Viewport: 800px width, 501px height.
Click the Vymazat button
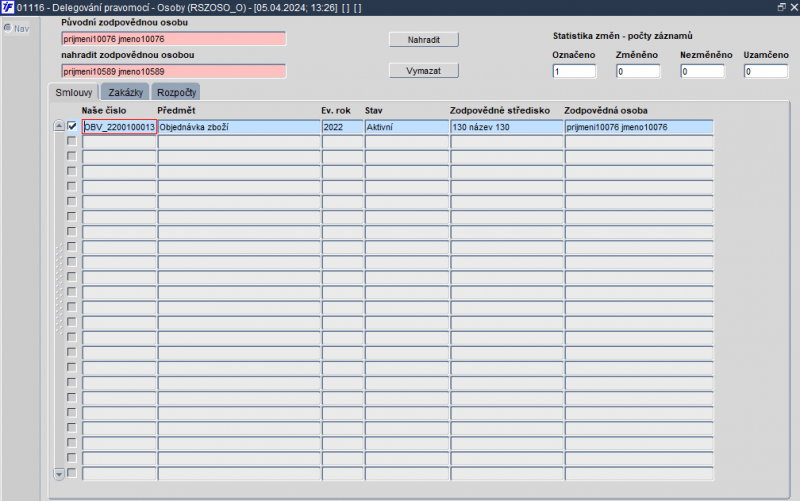coord(423,71)
